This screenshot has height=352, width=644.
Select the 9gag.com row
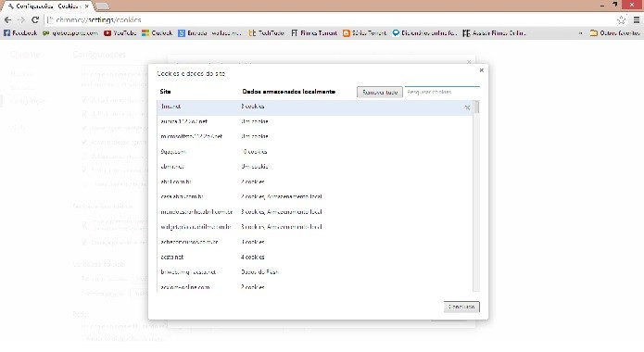[315, 152]
